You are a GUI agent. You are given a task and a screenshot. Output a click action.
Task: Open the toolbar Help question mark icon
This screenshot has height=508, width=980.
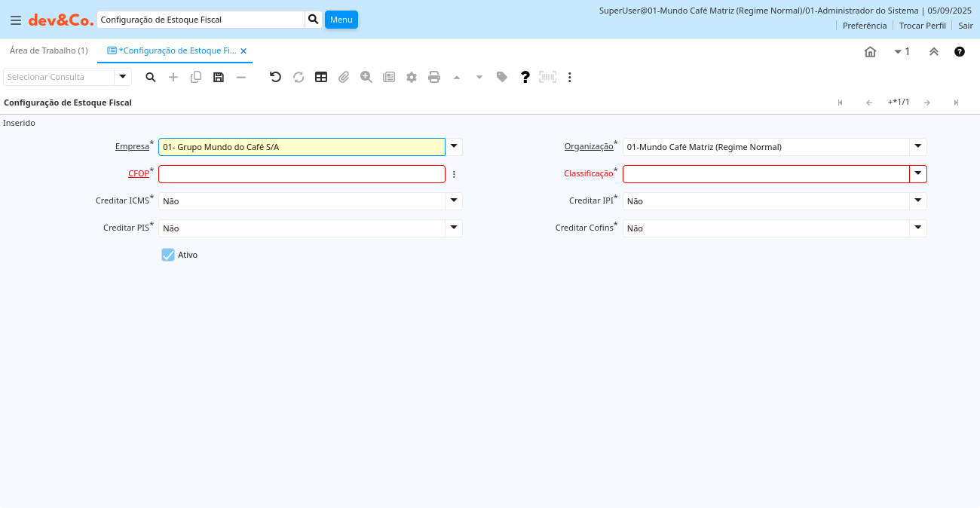click(525, 77)
